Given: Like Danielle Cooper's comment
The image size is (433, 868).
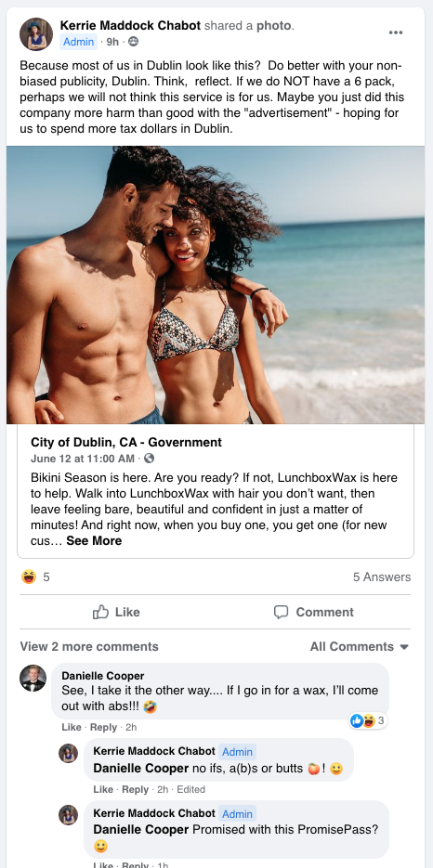Looking at the screenshot, I should coord(72,728).
